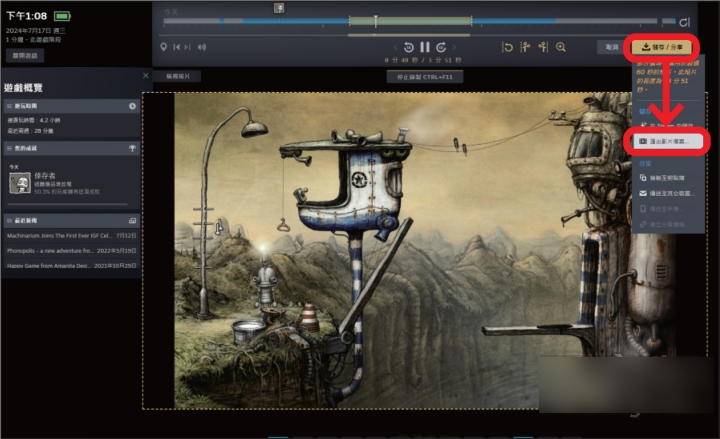Open the robot achievement thumbnail
Image resolution: width=720 pixels, height=439 pixels.
point(20,183)
